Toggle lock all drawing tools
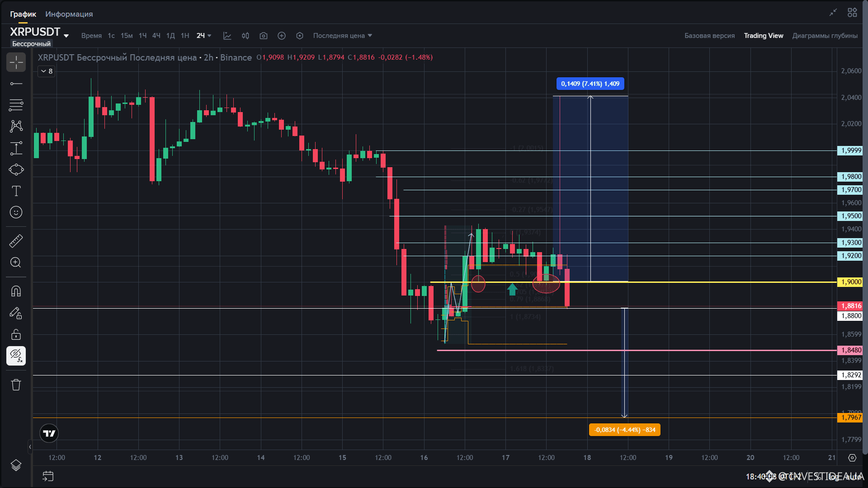The height and width of the screenshot is (488, 868). point(16,334)
